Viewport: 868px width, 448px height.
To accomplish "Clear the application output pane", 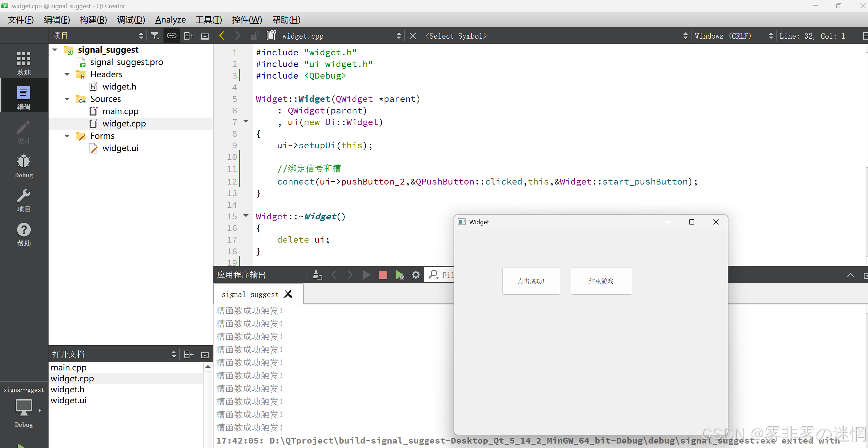I will (317, 275).
